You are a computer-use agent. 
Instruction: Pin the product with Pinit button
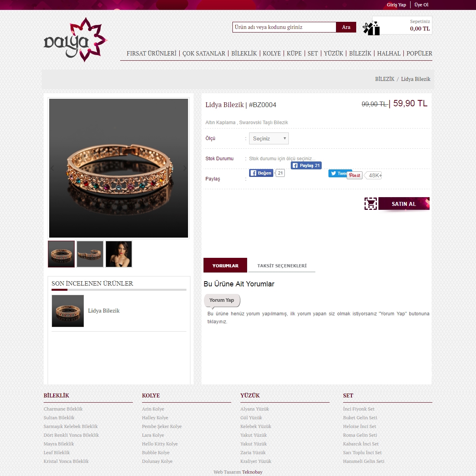[x=355, y=175]
